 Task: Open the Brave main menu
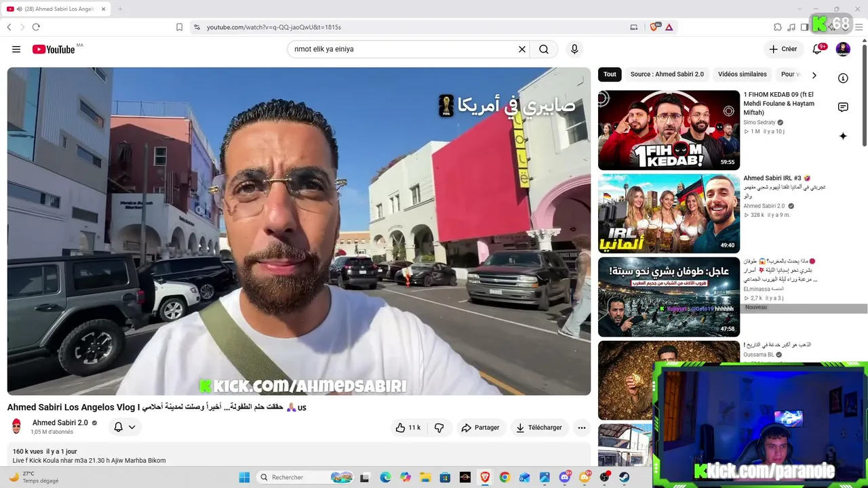[859, 27]
